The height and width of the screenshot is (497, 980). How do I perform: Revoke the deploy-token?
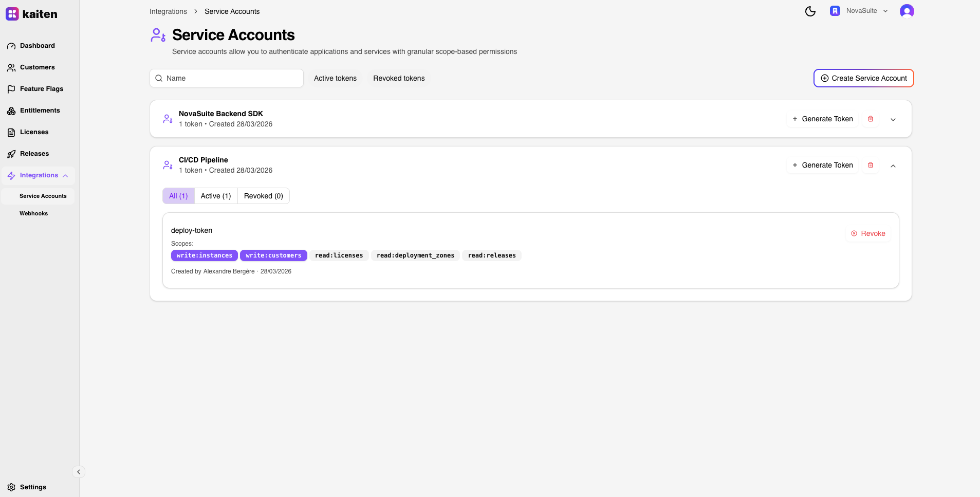(x=868, y=233)
